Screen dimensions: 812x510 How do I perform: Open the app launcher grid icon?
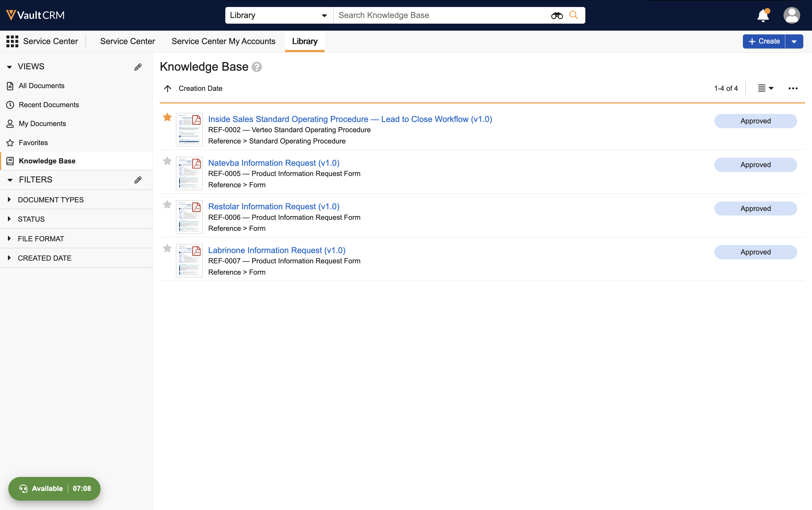point(12,41)
